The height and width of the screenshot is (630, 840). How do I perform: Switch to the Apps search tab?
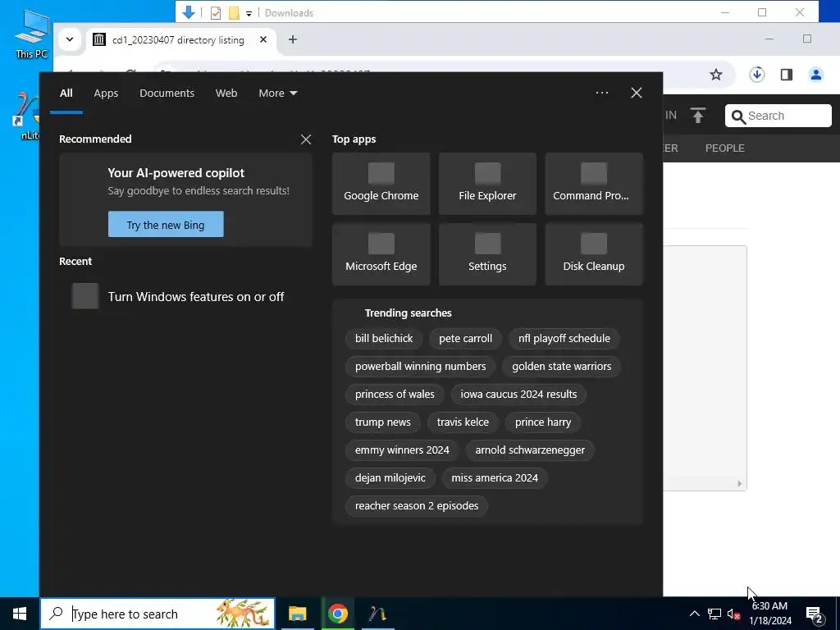106,94
